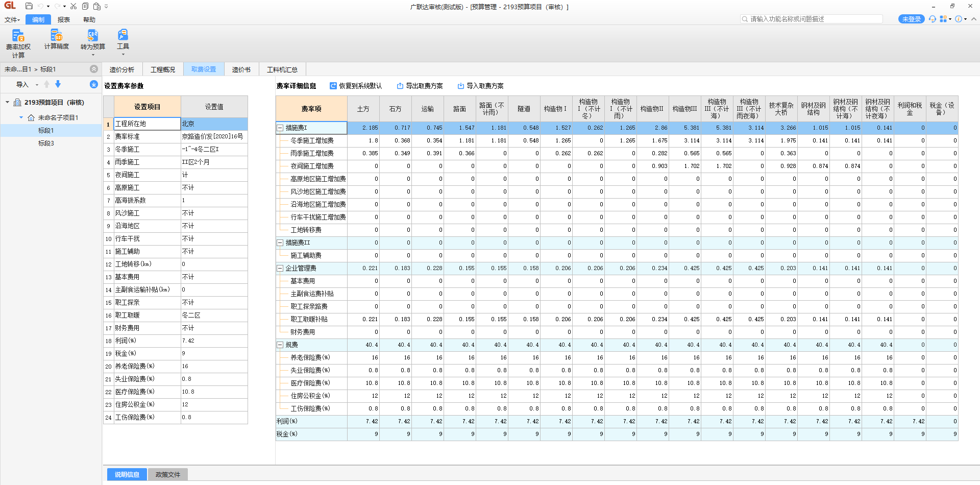Click the headset customer service icon

point(933,19)
